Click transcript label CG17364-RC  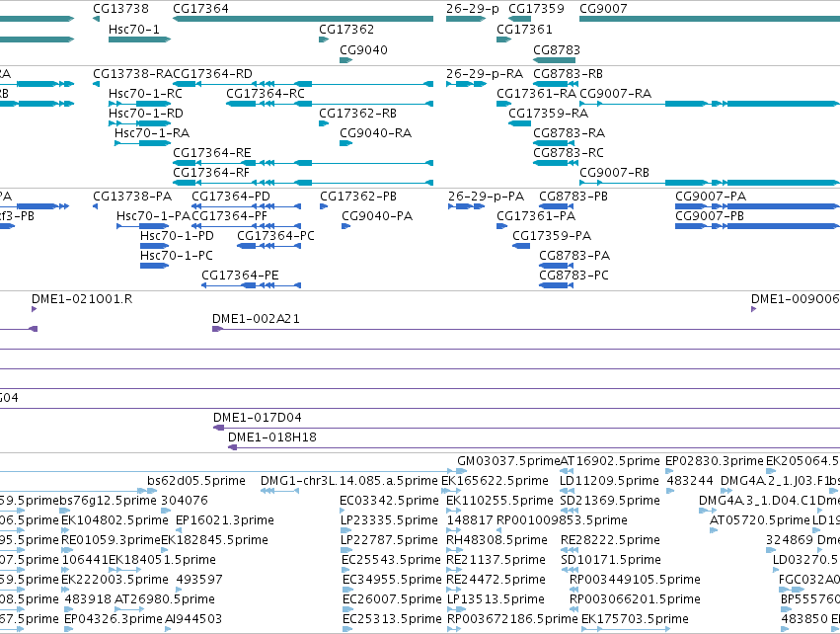tap(266, 93)
